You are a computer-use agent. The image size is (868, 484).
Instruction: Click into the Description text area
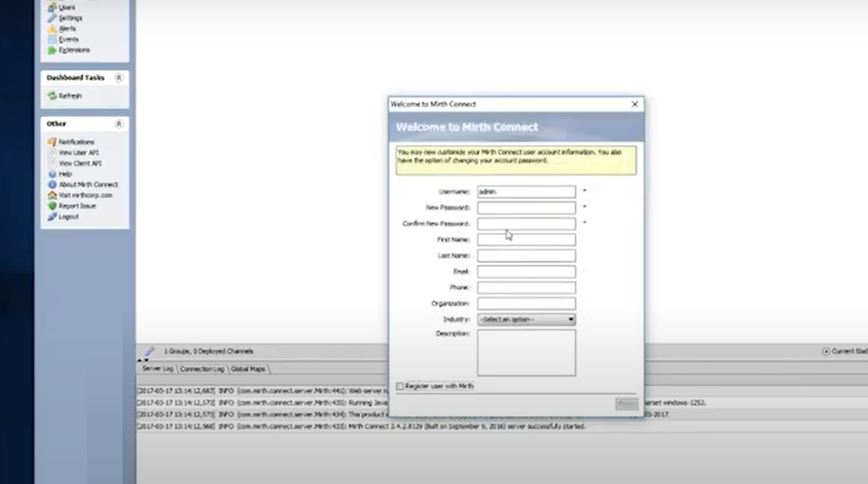[526, 353]
